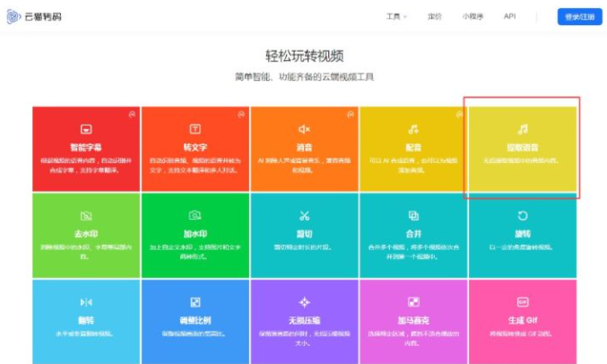The image size is (607, 364).
Task: Click the 加水印 add watermark icon
Action: pos(195,216)
